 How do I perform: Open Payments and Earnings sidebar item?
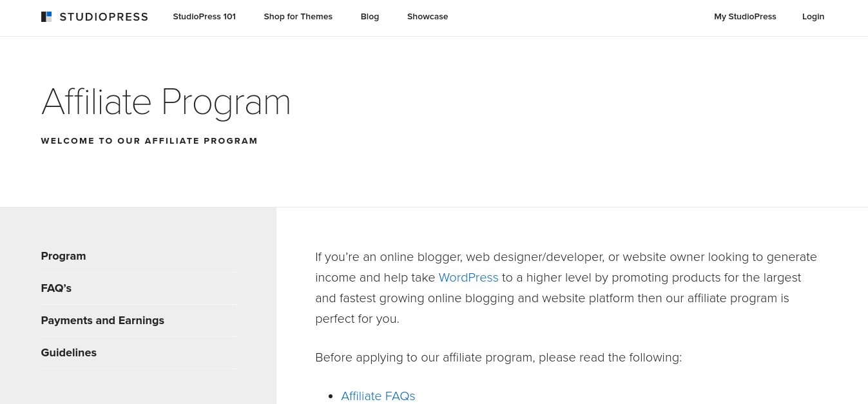(102, 320)
